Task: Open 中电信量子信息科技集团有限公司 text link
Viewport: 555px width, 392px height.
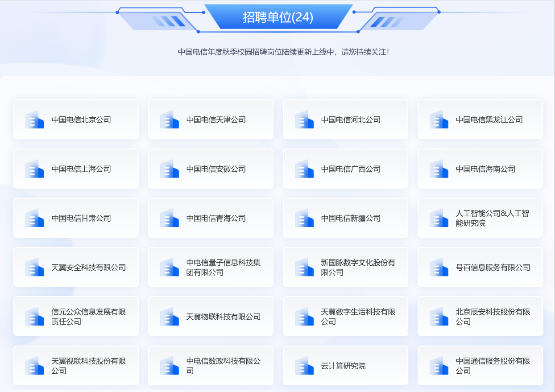Action: tap(223, 267)
